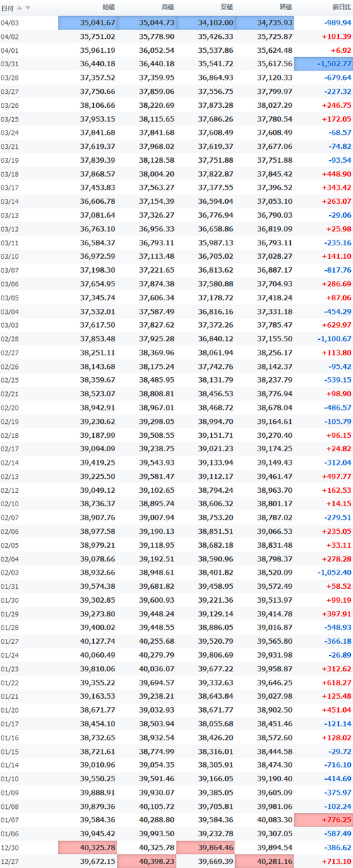
Task: Select the 03/17 low value 37,377.55
Action: click(215, 188)
